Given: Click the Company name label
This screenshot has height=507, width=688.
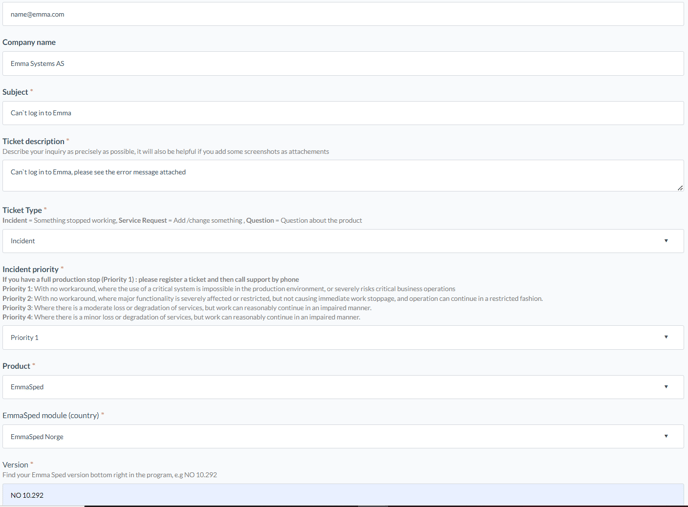Looking at the screenshot, I should 29,42.
